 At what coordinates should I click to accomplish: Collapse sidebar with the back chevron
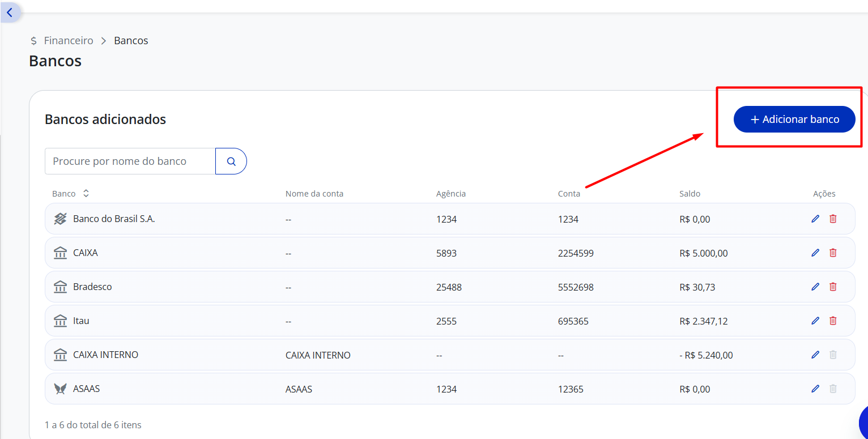tap(10, 12)
